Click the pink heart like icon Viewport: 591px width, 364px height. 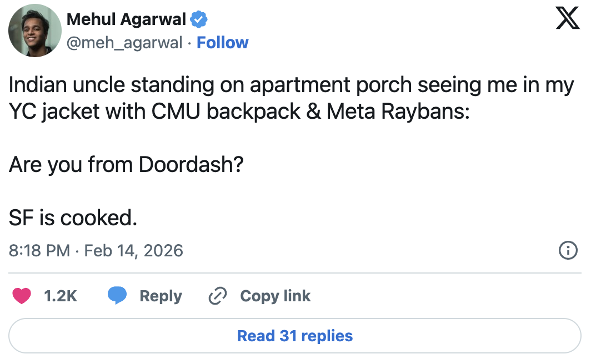click(x=22, y=296)
